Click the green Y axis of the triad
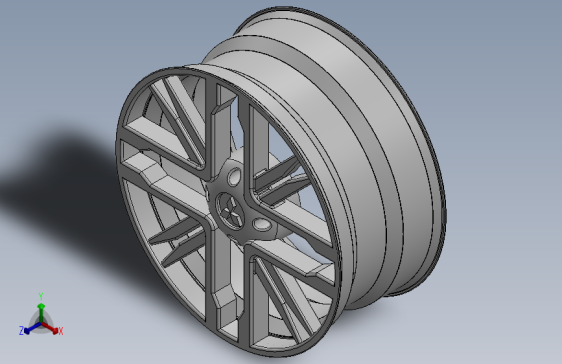562x364 pixels. pos(41,312)
